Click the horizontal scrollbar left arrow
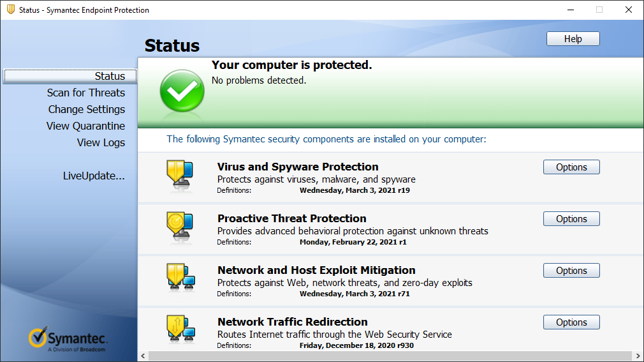Image resolution: width=644 pixels, height=362 pixels. pyautogui.click(x=143, y=356)
